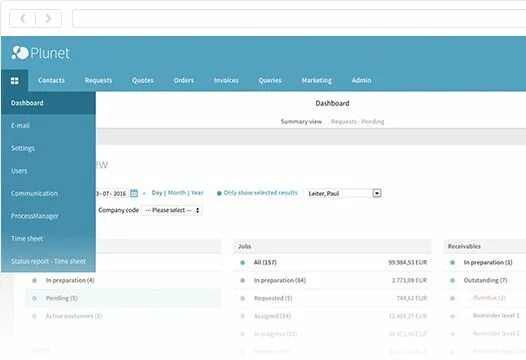Click the 99.984,53 EUR amount
The image size is (526, 360).
coord(408,262)
